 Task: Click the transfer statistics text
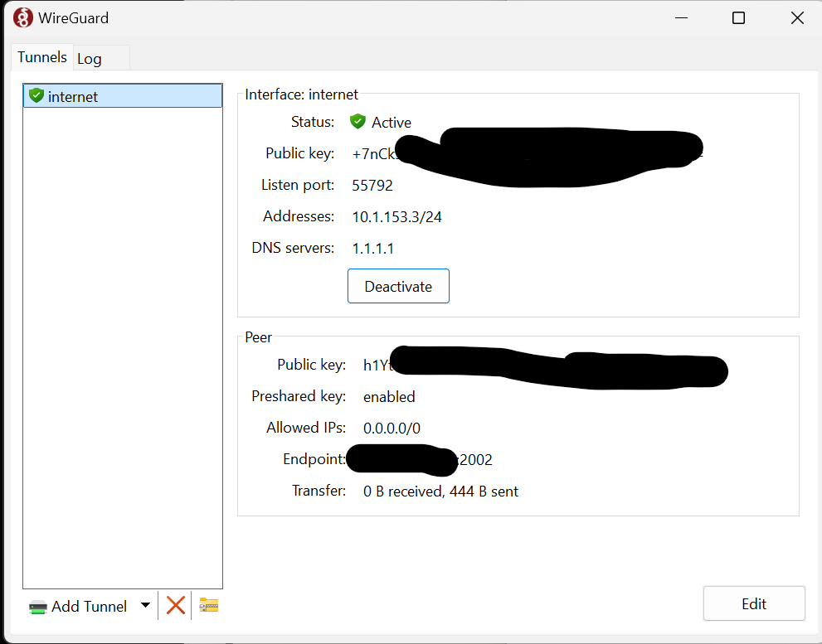pyautogui.click(x=440, y=491)
